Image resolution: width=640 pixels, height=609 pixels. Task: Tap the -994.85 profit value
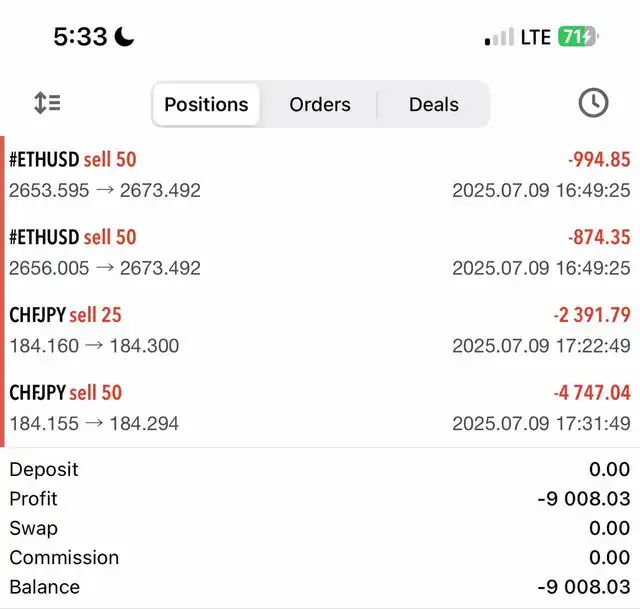pyautogui.click(x=599, y=159)
